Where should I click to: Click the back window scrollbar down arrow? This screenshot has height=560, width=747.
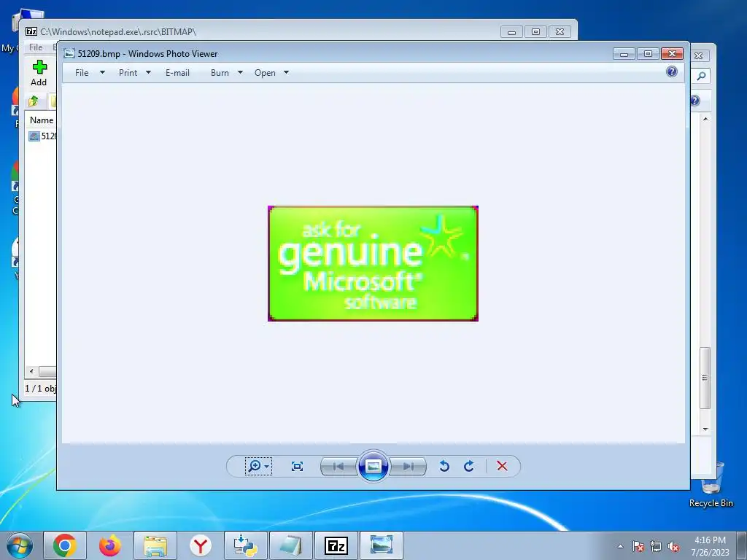tap(705, 429)
